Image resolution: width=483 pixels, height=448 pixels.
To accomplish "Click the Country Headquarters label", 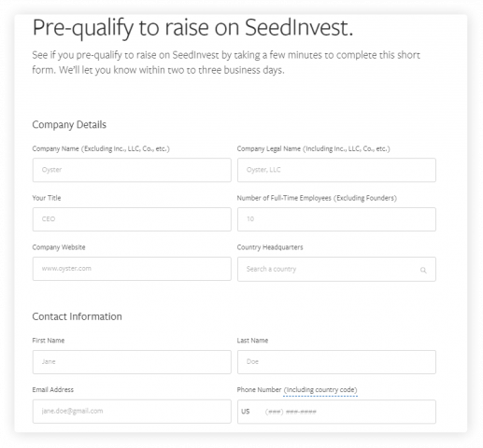I will (x=270, y=247).
